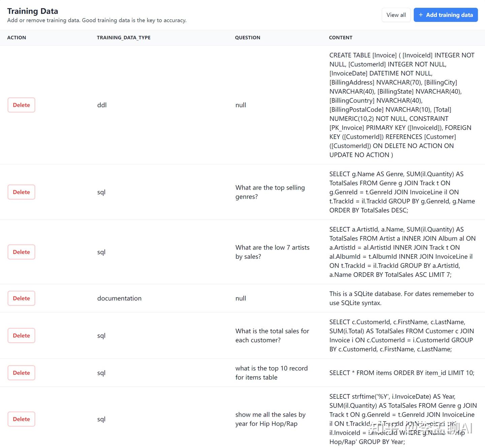Click the 'ddl' type cell

(x=102, y=105)
